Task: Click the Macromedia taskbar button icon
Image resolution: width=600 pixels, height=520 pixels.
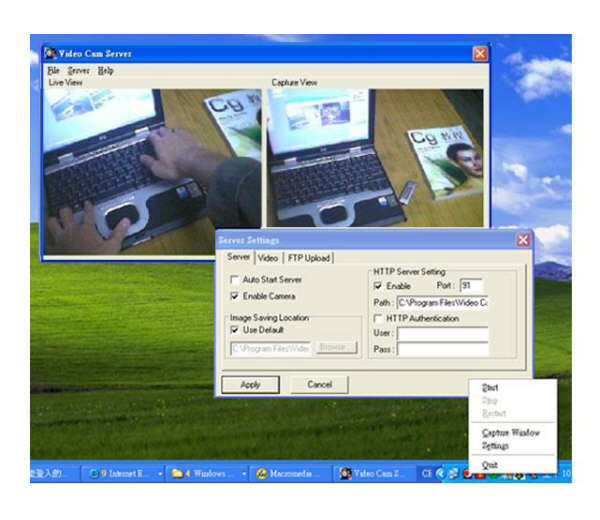Action: pyautogui.click(x=262, y=474)
